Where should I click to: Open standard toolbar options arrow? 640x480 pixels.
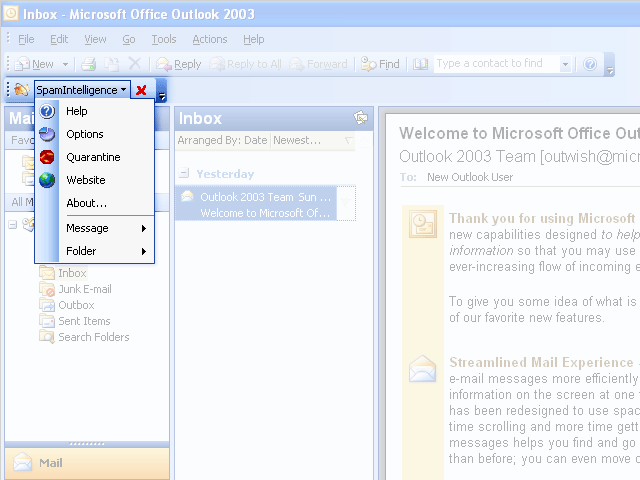click(610, 65)
